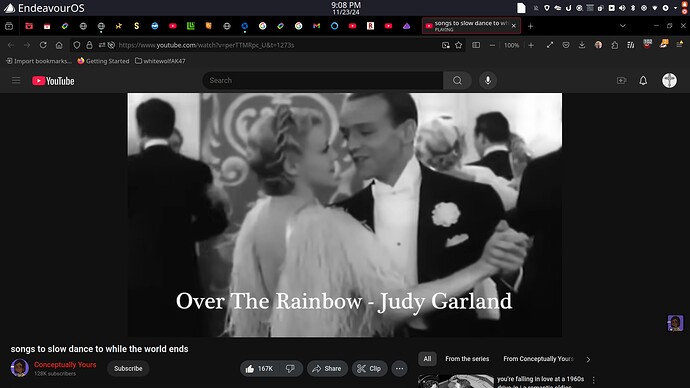Click the video player to pause
The image size is (690, 388).
tap(345, 215)
